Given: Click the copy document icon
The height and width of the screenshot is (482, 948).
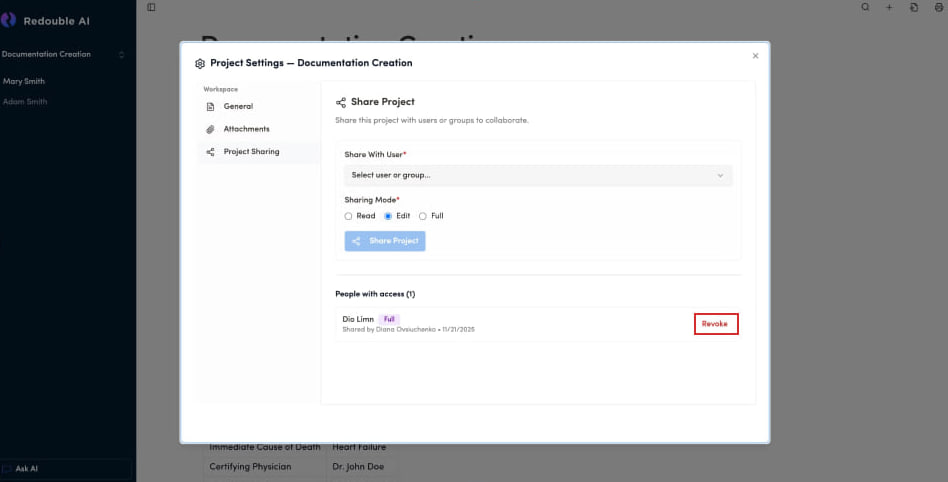Looking at the screenshot, I should click(914, 7).
